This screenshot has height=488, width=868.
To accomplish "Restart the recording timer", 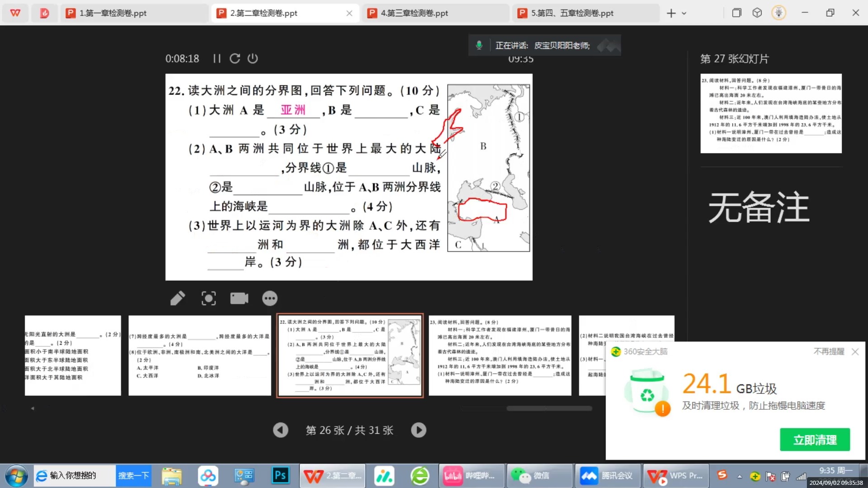I will click(234, 58).
